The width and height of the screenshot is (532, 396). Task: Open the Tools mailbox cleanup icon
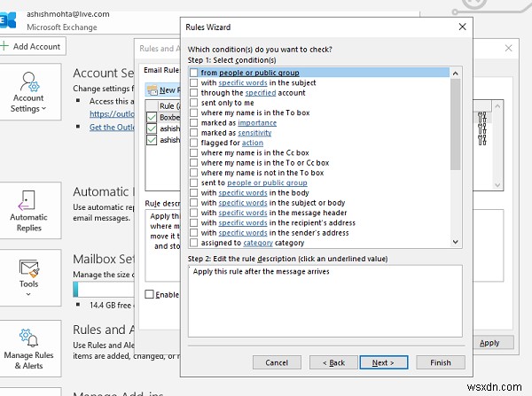(29, 268)
